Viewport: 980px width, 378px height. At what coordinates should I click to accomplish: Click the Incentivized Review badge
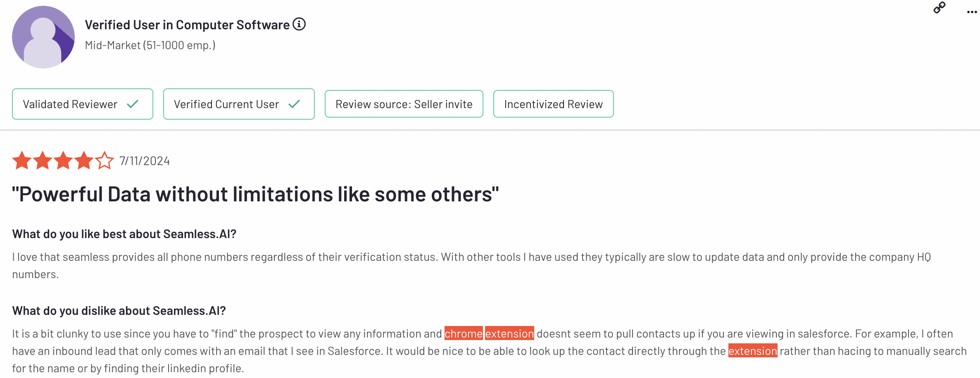[553, 104]
